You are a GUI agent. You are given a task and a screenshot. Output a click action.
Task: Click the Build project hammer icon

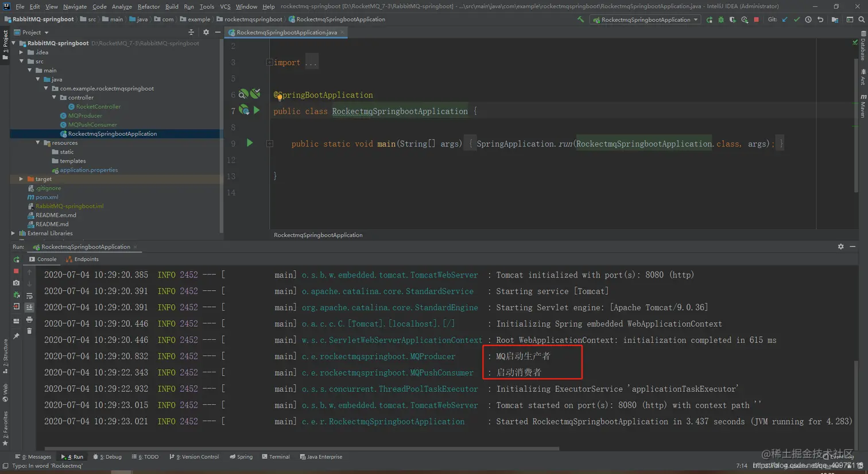coord(580,20)
